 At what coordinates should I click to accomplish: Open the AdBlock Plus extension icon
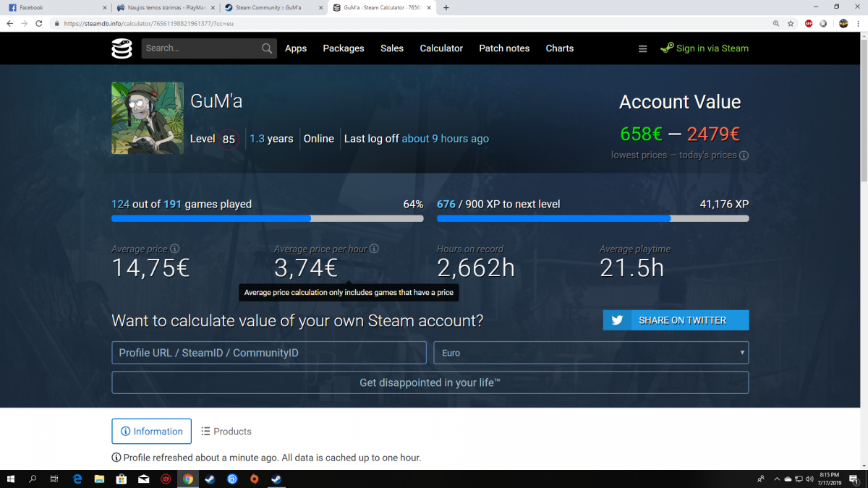click(809, 23)
